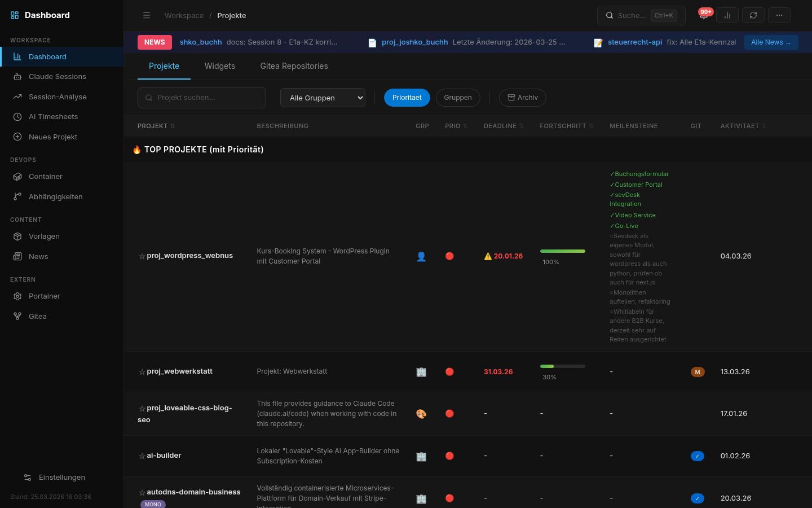Refresh the dashboard using the sync icon
Viewport: 812px width, 508px height.
[x=753, y=15]
